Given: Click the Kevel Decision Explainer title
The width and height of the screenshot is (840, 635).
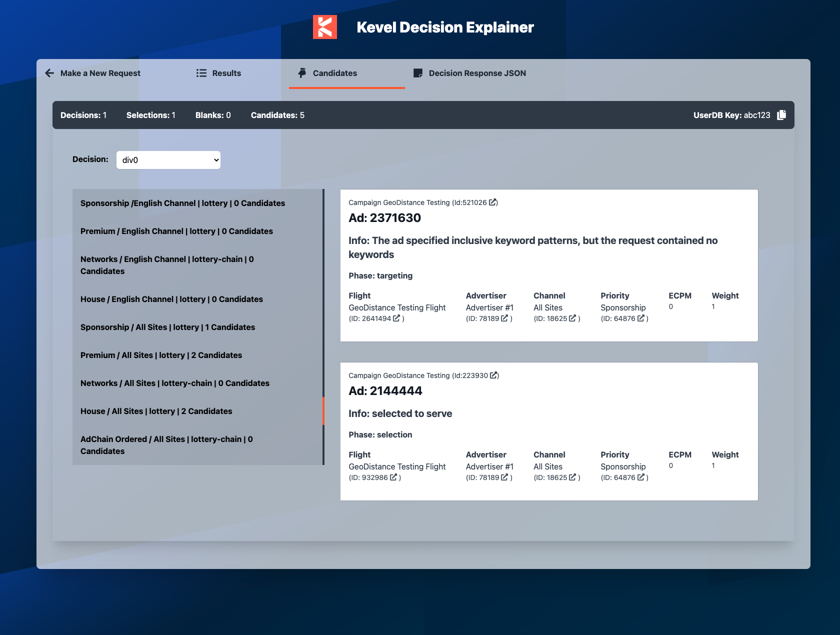Looking at the screenshot, I should pyautogui.click(x=445, y=27).
